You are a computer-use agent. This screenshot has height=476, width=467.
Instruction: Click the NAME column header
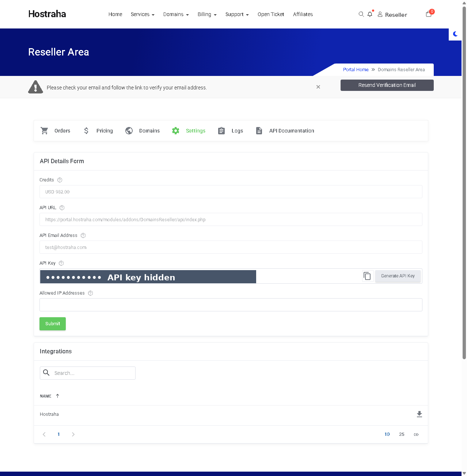(46, 396)
